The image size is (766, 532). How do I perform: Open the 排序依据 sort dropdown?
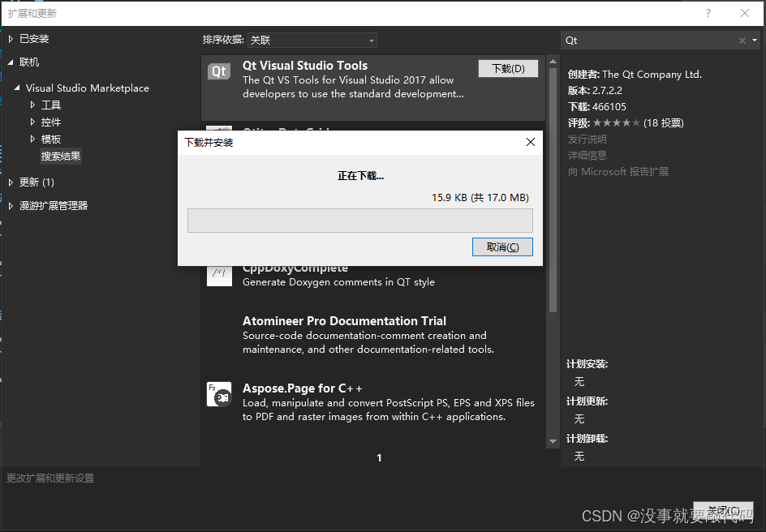pos(312,40)
